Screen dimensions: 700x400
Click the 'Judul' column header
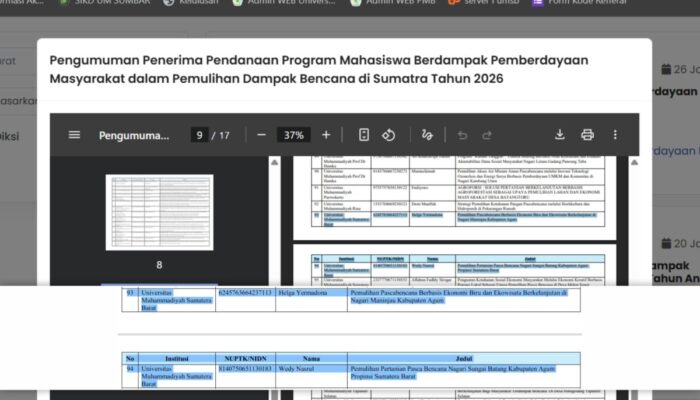click(464, 358)
